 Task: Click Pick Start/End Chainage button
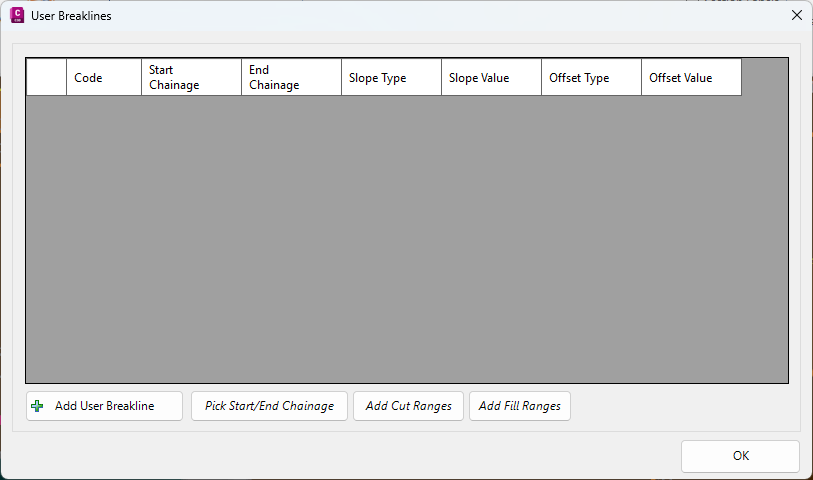click(269, 406)
